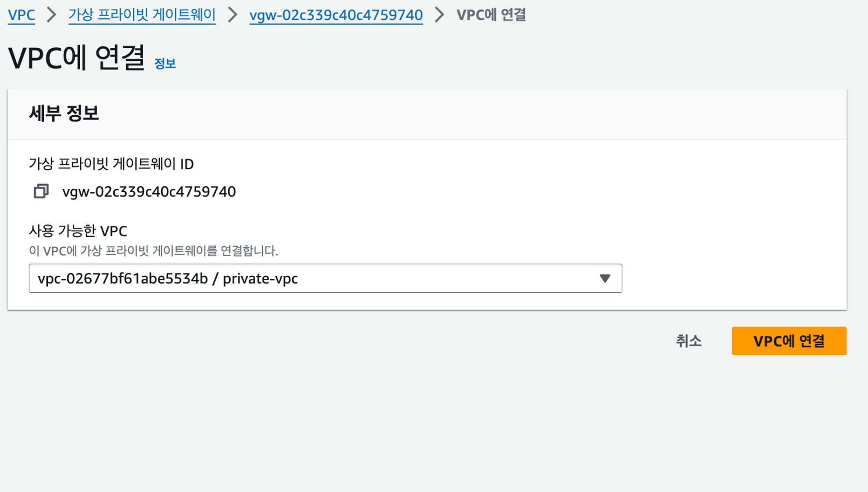The image size is (868, 492).
Task: Click the 세부 정보 section header
Action: [x=64, y=113]
